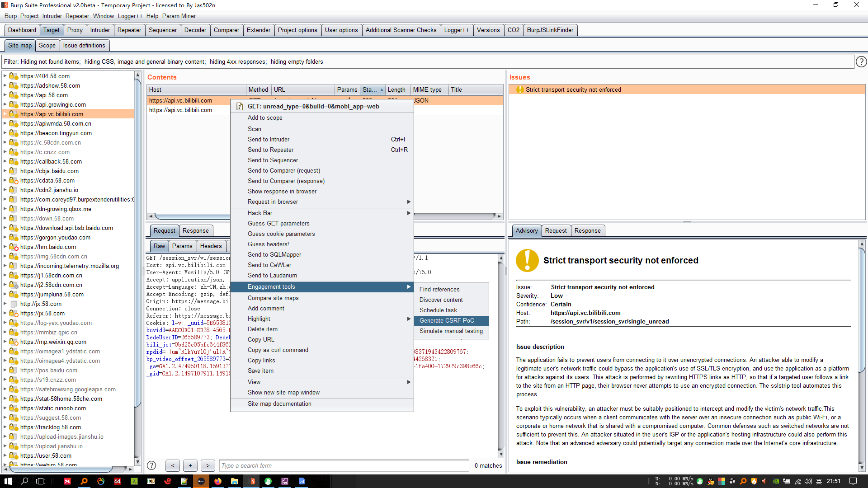
Task: Click the filter help question mark icon
Action: [x=861, y=61]
